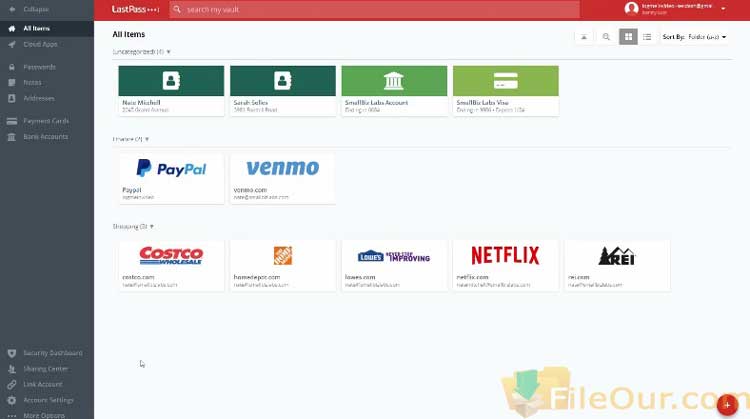Open All Items in the sidebar

(47, 28)
